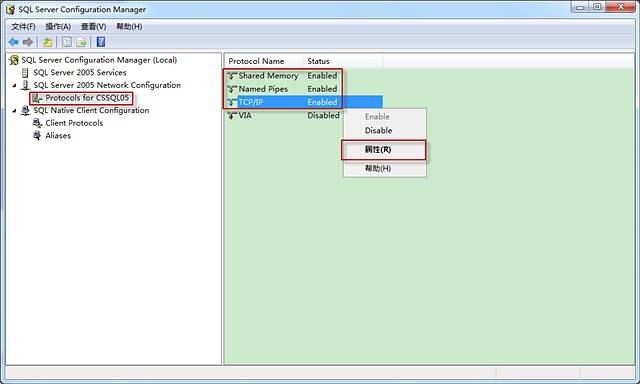Click the Help toolbar icon
The height and width of the screenshot is (384, 640).
[x=101, y=42]
